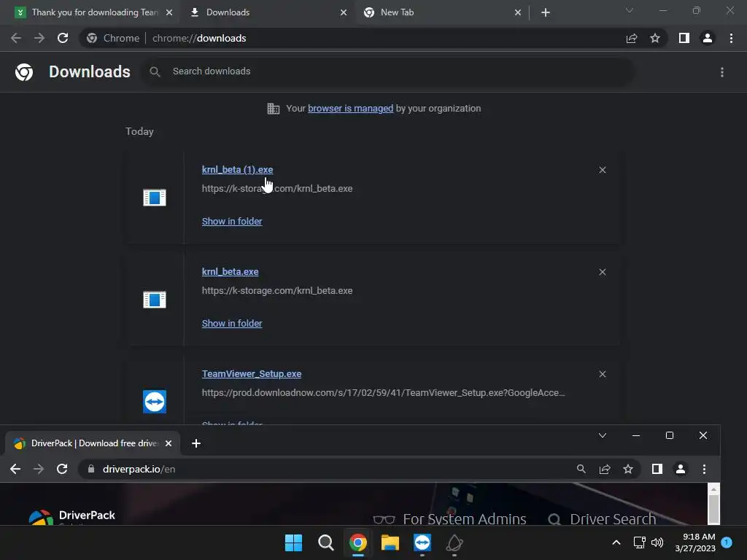Screen dimensions: 747x560
Task: Click the krnl_beta.exe source URL text
Action: coord(277,290)
